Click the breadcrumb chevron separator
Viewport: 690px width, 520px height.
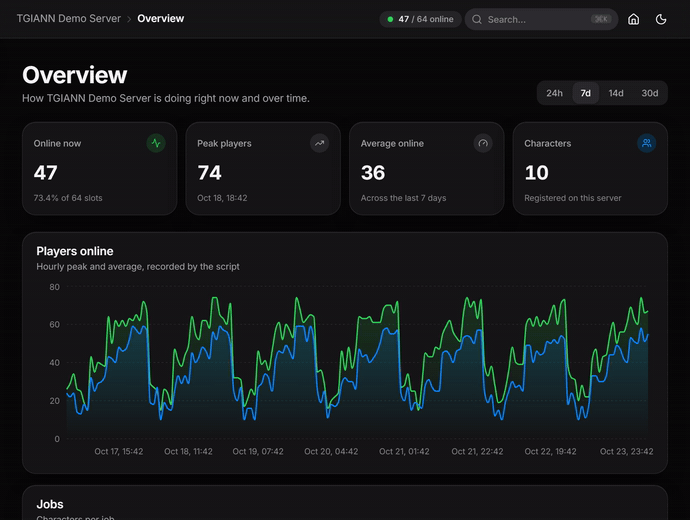pyautogui.click(x=129, y=19)
